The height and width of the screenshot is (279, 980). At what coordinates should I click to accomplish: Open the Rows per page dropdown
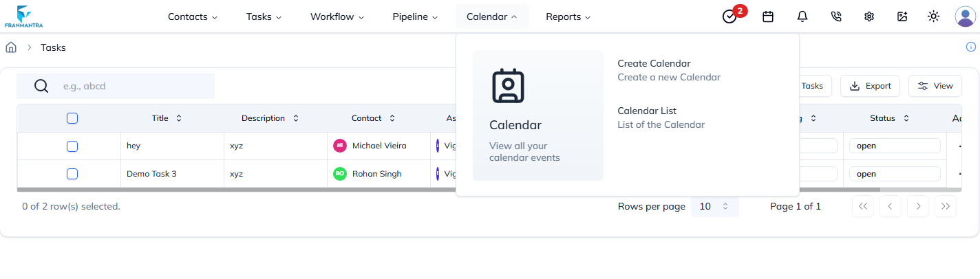click(x=714, y=206)
